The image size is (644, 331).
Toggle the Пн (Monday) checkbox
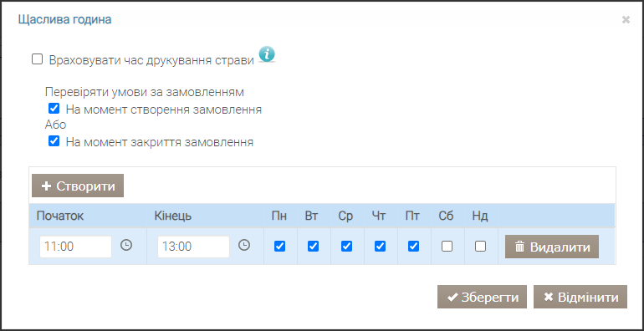279,246
